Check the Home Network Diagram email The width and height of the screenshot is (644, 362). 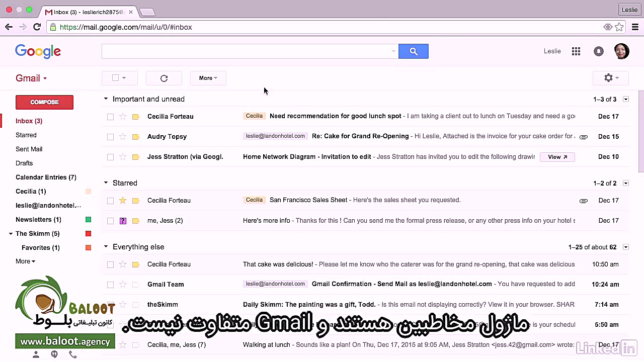(x=110, y=157)
